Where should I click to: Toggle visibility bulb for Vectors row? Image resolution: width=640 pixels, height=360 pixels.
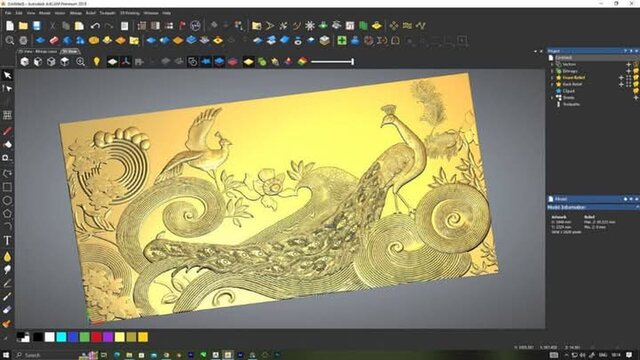[x=636, y=64]
